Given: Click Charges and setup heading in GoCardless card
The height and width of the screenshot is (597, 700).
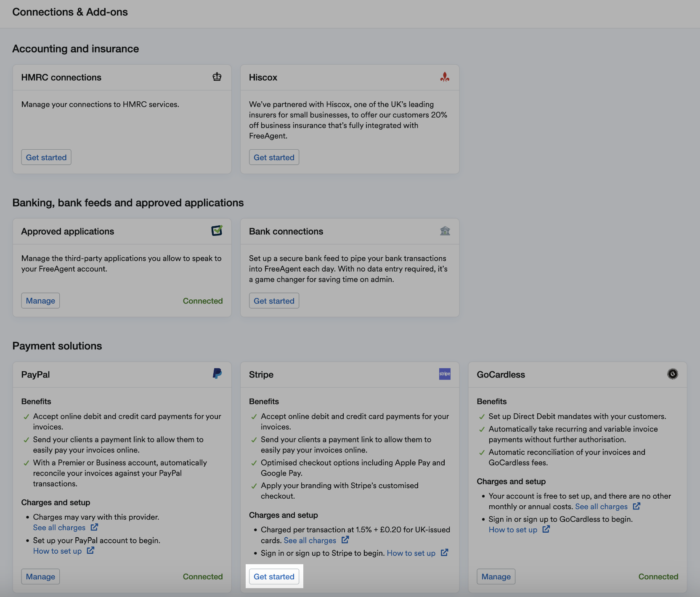Looking at the screenshot, I should (x=511, y=481).
